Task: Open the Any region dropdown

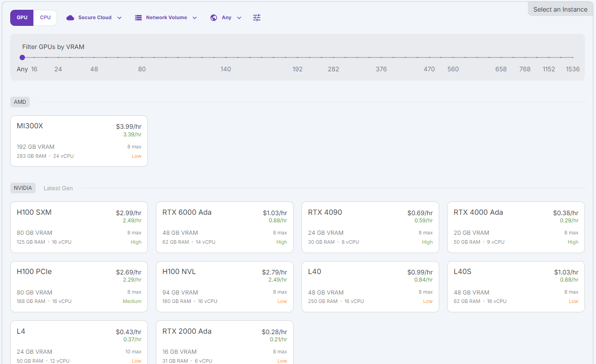Action: 239,17
